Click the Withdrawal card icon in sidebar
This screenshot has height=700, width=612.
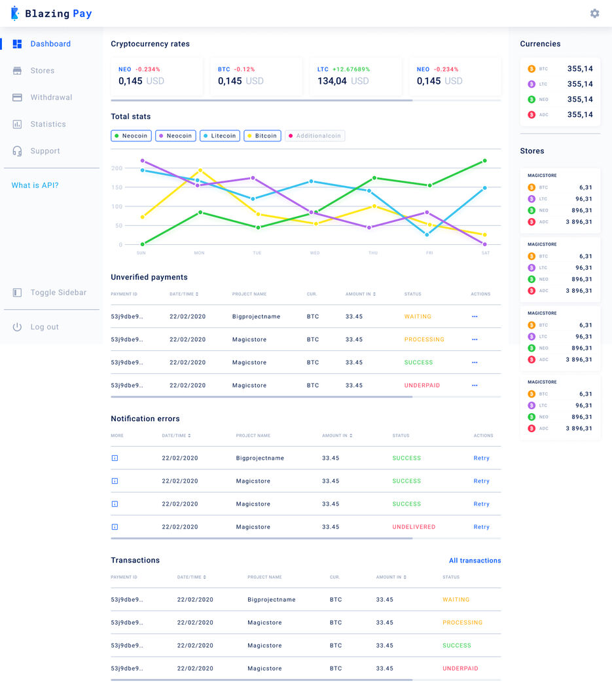[x=17, y=98]
